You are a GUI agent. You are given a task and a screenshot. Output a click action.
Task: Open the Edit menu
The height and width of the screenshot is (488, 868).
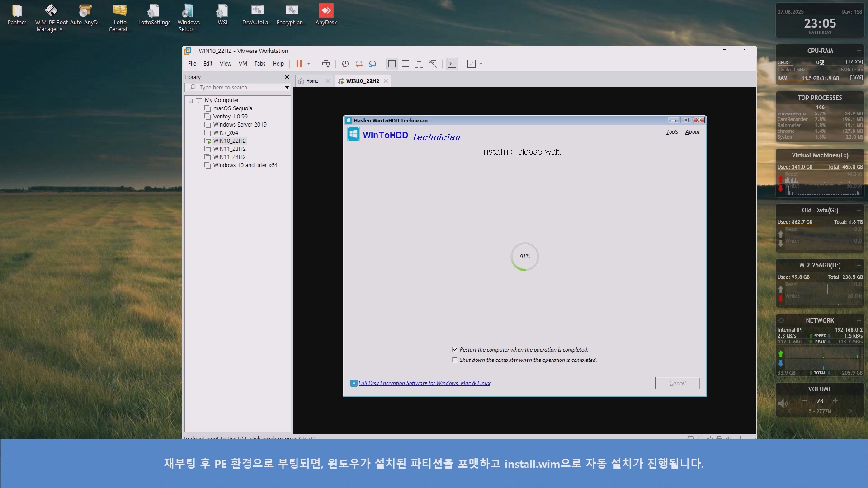pos(208,64)
